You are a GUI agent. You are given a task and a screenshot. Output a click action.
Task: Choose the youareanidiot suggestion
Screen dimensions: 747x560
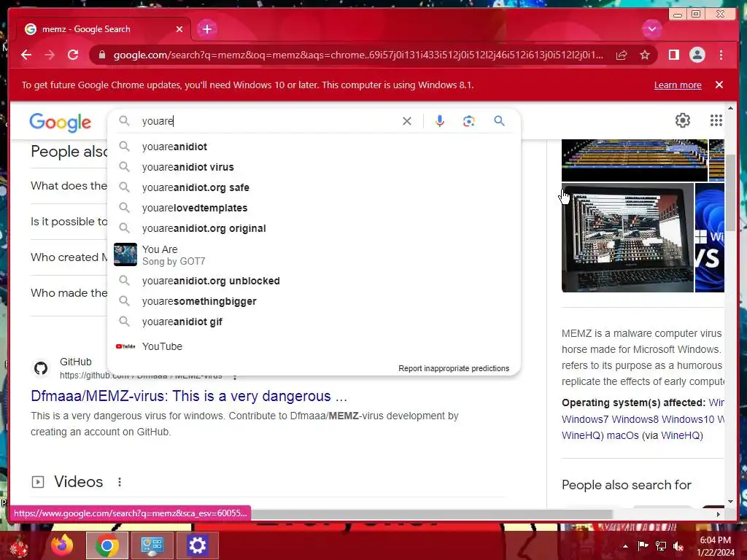point(314,147)
